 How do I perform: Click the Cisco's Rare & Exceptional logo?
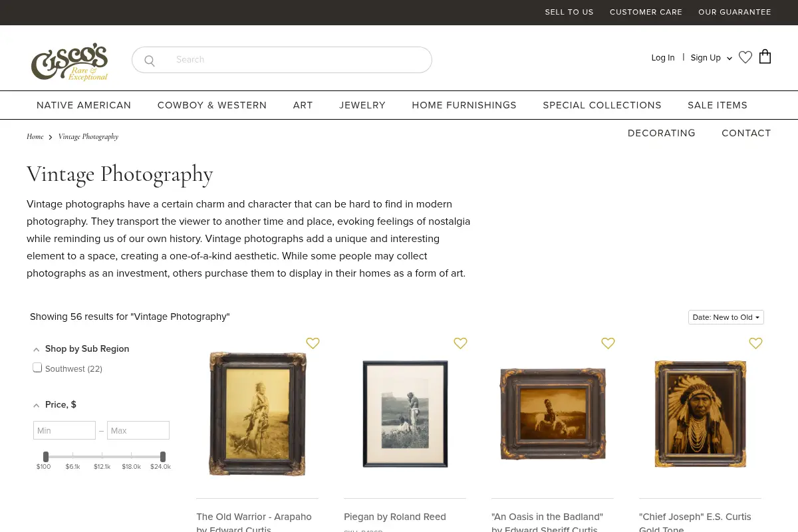pos(69,62)
